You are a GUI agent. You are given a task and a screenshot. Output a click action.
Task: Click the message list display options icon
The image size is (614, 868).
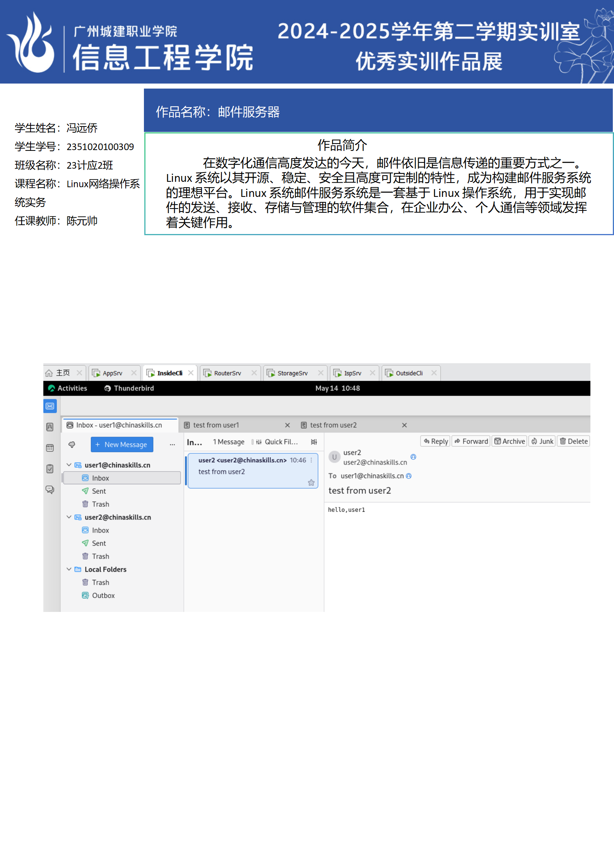(314, 442)
